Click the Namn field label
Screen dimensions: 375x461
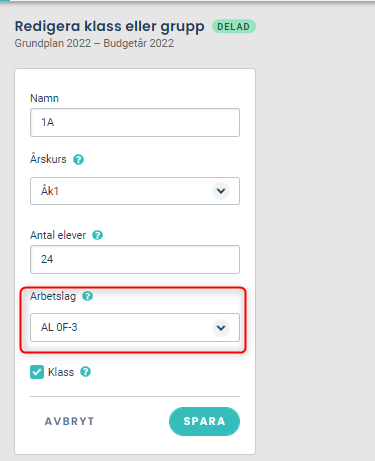point(44,98)
